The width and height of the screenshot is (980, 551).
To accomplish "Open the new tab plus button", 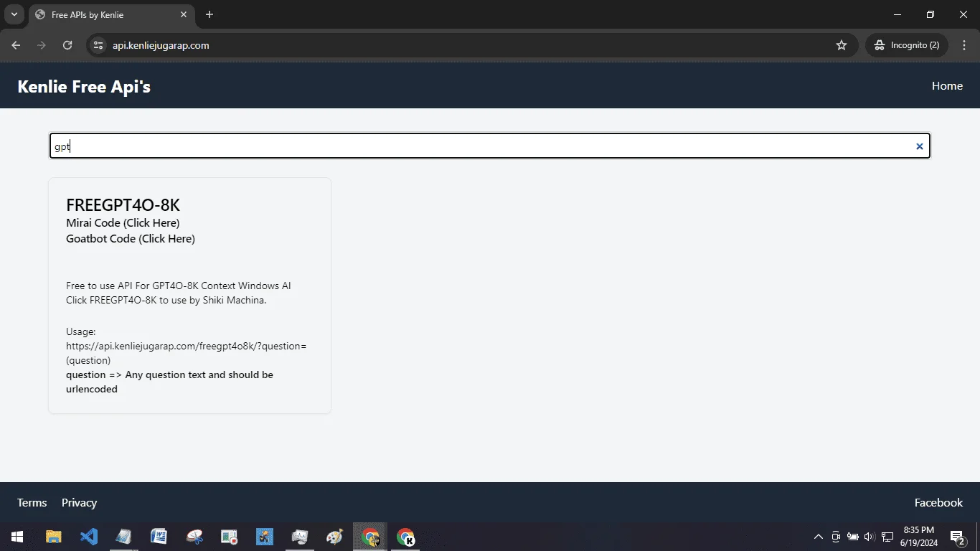I will 209,14.
